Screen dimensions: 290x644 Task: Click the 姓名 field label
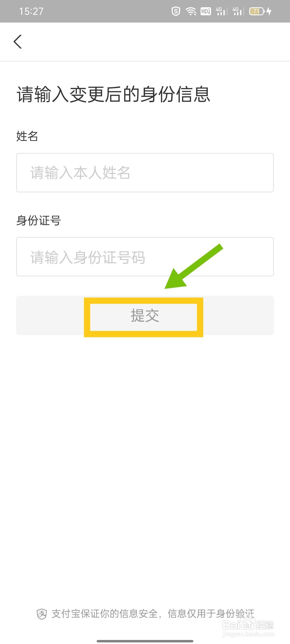click(x=27, y=136)
